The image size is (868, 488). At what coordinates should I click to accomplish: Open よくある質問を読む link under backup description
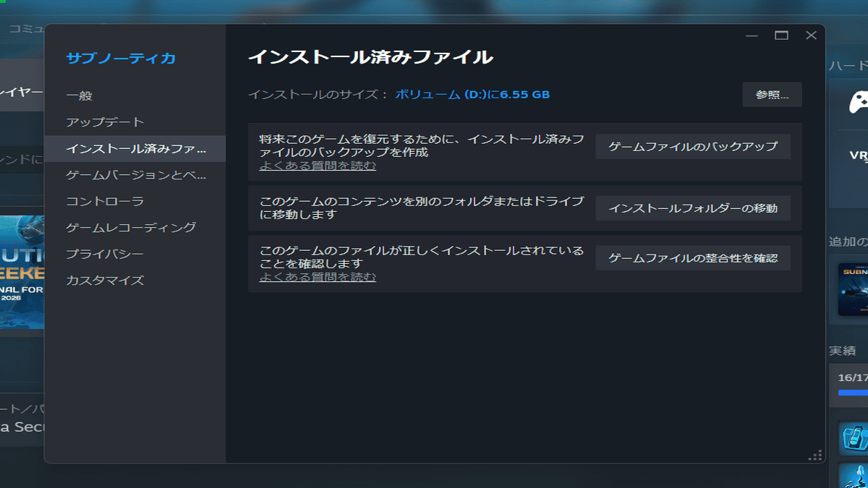[318, 166]
